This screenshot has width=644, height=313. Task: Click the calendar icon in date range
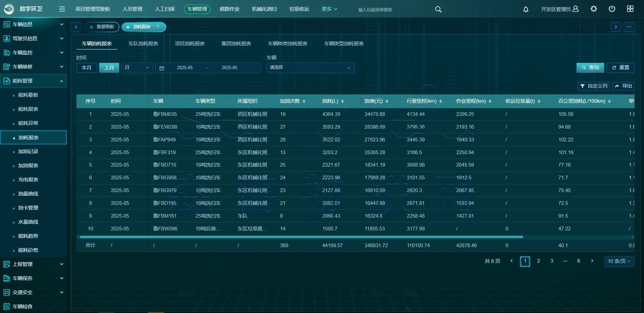click(x=162, y=68)
